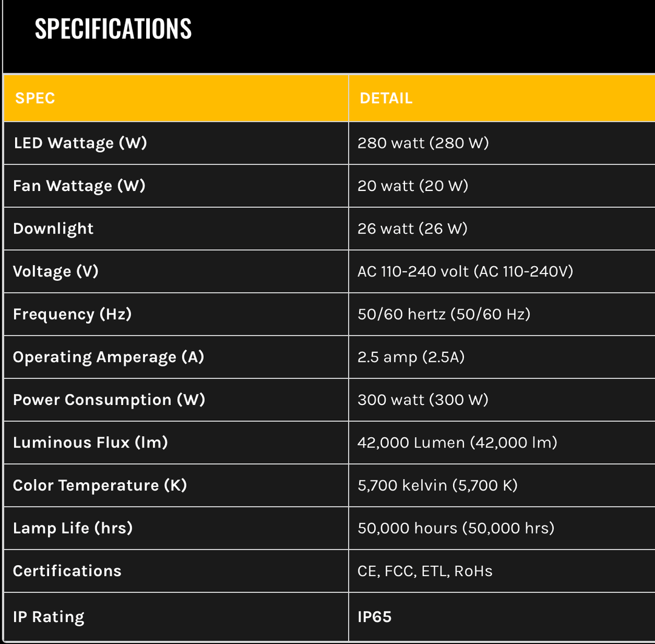
Task: Select the 50/60 hertz value
Action: (444, 314)
